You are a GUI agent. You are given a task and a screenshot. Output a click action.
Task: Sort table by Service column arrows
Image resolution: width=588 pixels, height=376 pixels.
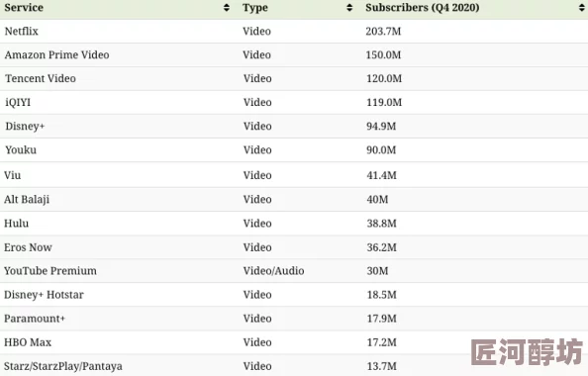coord(226,8)
